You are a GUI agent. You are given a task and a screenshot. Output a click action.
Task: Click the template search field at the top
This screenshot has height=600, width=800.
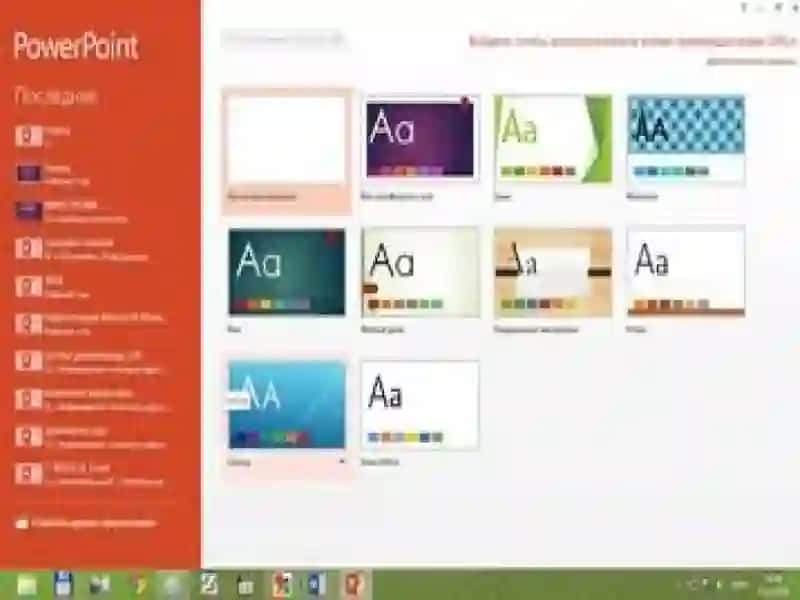[284, 39]
